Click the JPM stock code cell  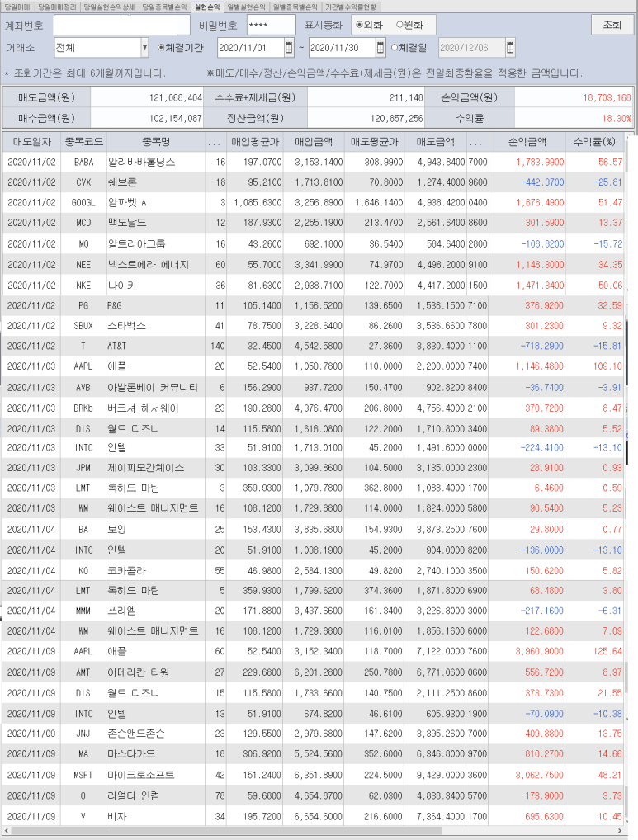point(83,468)
